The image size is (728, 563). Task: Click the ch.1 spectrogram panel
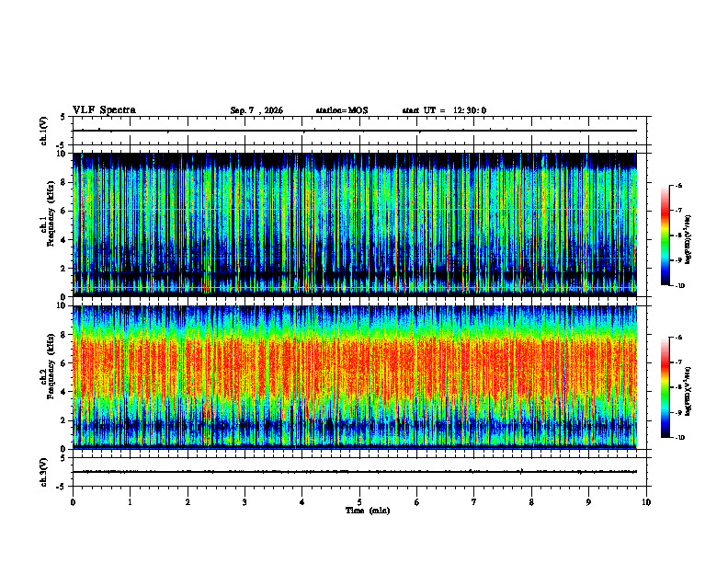[x=355, y=224]
